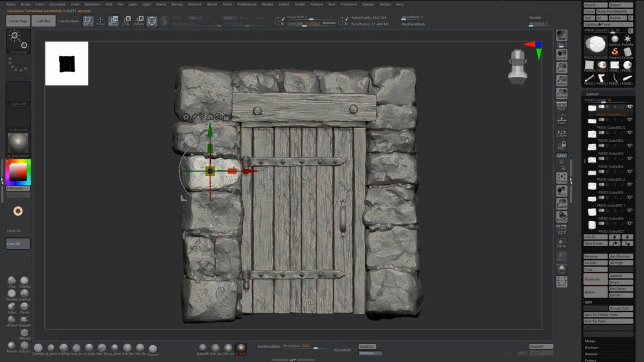
Task: Click the Rotate view icon in right shelf
Action: click(x=561, y=216)
